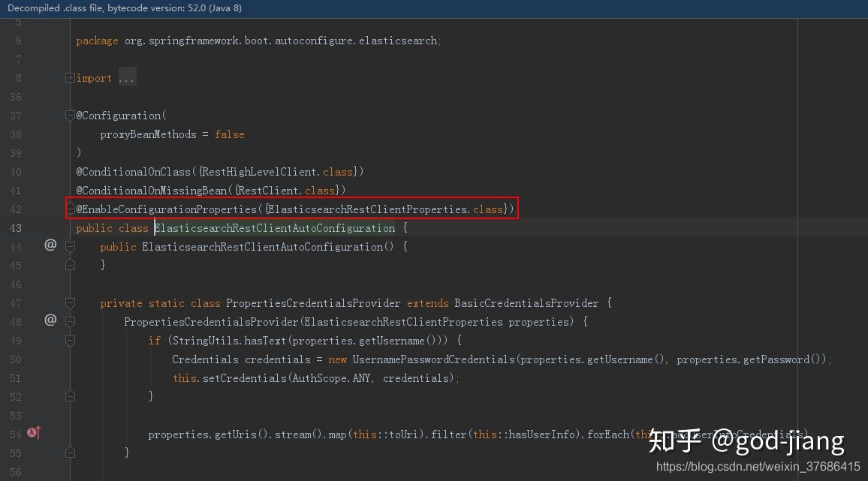Screen dimensions: 868x481
Task: Click line number 54 in the gutter
Action: [16, 434]
